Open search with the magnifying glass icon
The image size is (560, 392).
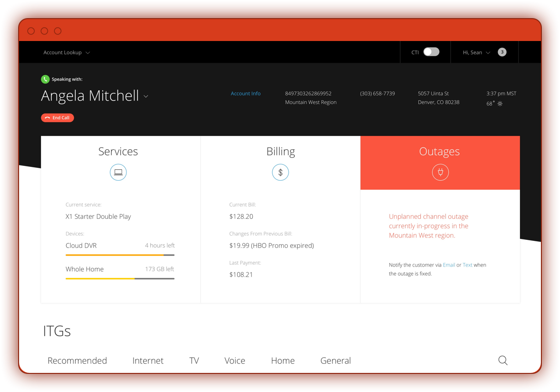pyautogui.click(x=503, y=361)
